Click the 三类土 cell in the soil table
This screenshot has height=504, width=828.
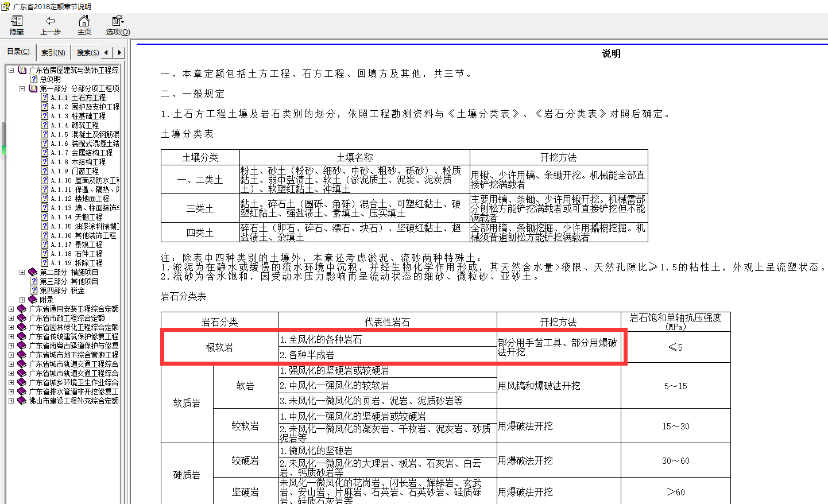(200, 208)
